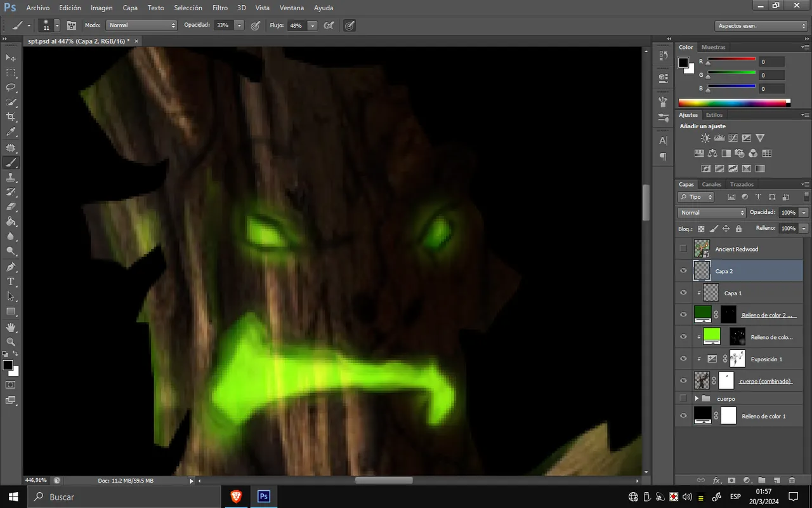Add a Photo Filter adjustment
The height and width of the screenshot is (508, 812).
(x=740, y=153)
